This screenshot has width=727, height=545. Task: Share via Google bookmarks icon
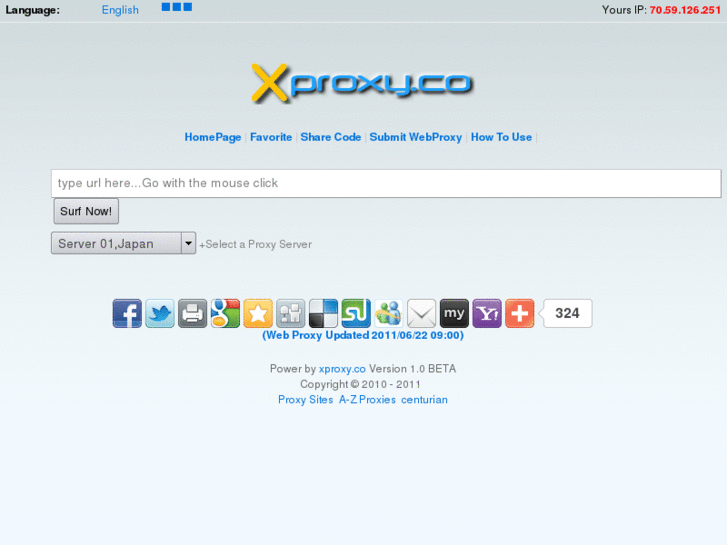tap(225, 314)
